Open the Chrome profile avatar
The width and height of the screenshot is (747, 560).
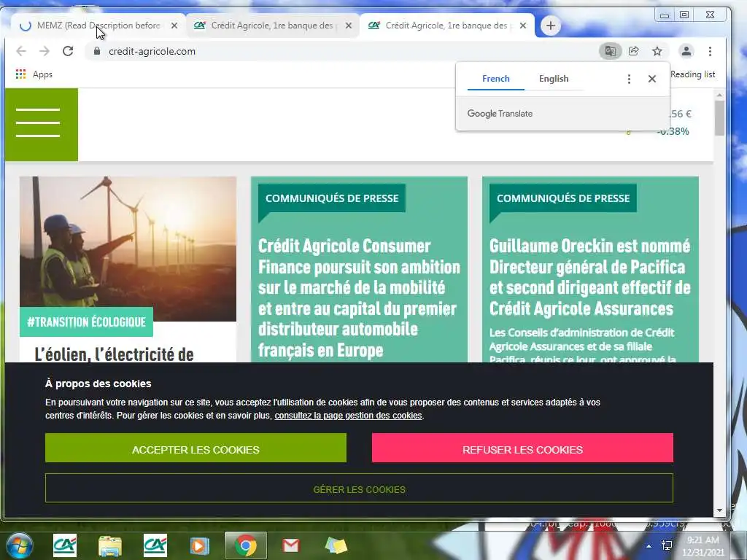(x=686, y=51)
